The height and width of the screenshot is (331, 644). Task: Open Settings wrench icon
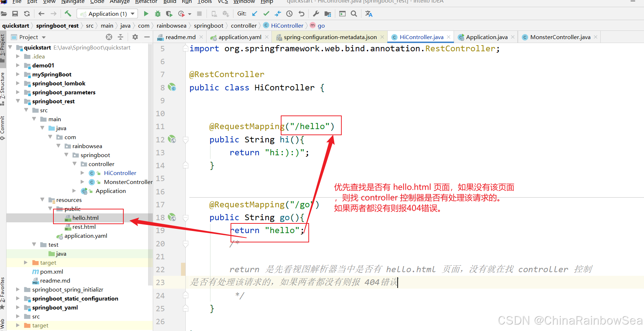(316, 14)
